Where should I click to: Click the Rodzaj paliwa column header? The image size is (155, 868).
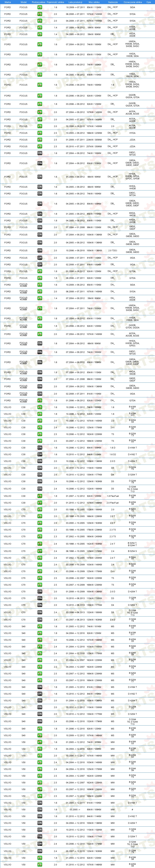(x=38, y=2)
